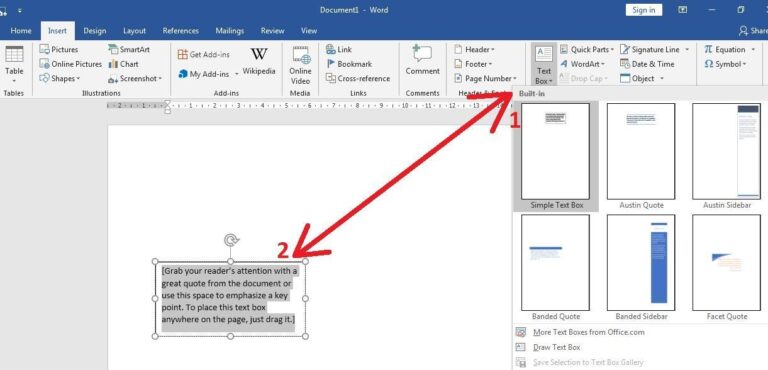Insert a Link
The width and height of the screenshot is (768, 370).
click(x=339, y=49)
